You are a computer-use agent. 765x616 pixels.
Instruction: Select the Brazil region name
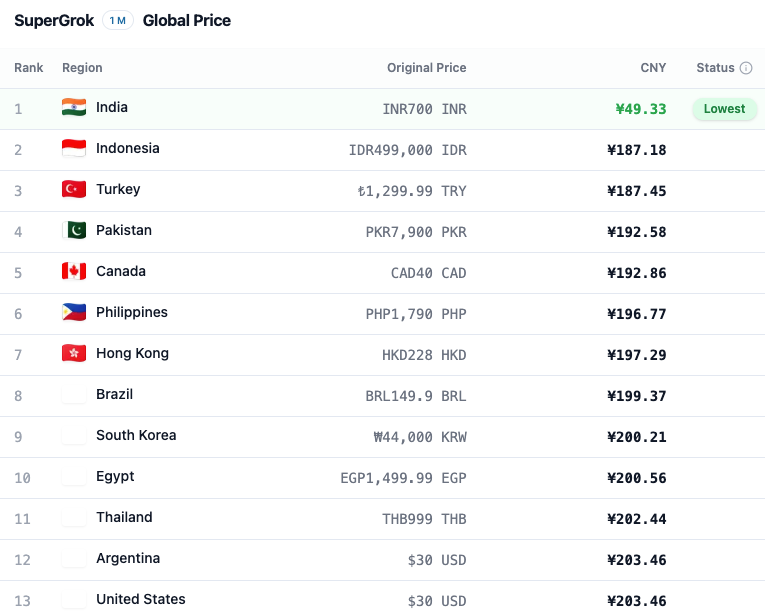[x=114, y=394]
